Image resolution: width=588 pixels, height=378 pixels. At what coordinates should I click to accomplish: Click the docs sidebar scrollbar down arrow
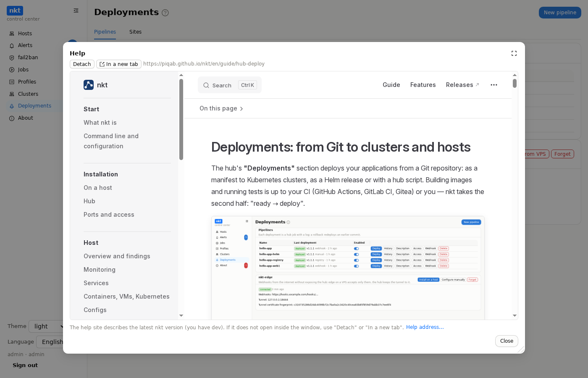point(181,315)
